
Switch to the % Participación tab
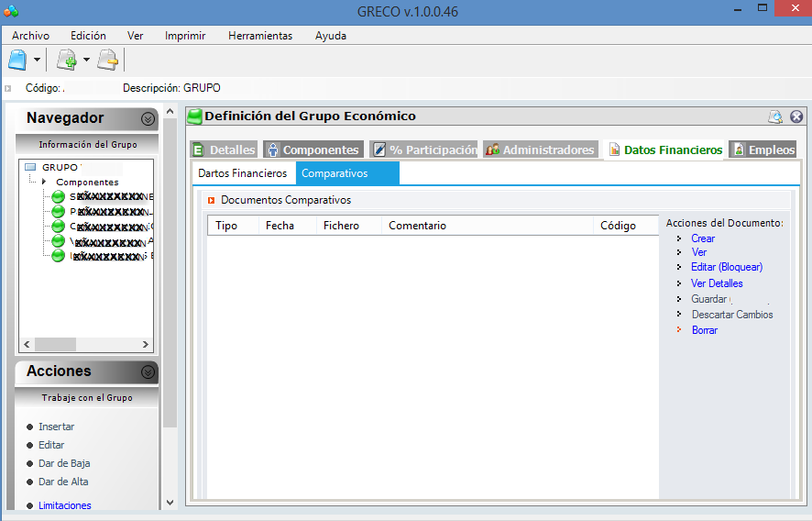coord(423,150)
